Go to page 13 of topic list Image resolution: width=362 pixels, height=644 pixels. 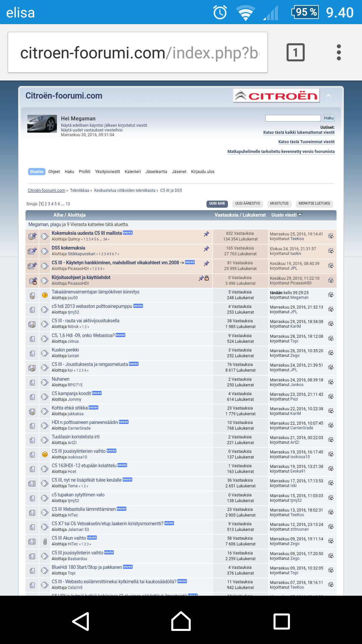(x=68, y=204)
